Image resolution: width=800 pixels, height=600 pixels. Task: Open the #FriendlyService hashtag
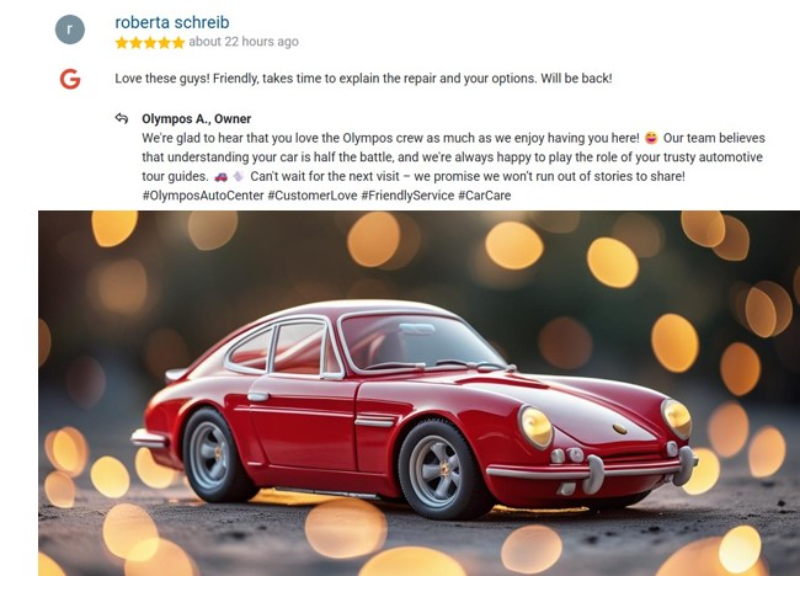coord(408,195)
